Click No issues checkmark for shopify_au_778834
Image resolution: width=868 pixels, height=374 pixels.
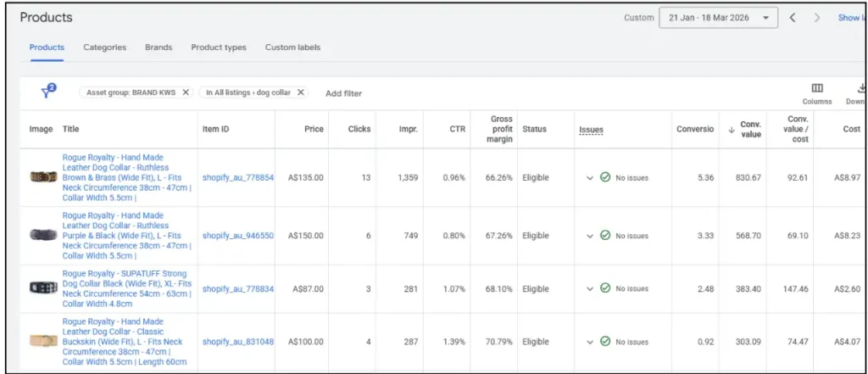(605, 288)
